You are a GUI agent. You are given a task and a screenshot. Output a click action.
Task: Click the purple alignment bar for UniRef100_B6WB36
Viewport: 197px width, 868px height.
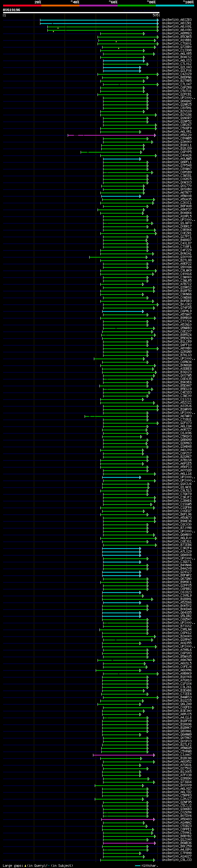130,843
